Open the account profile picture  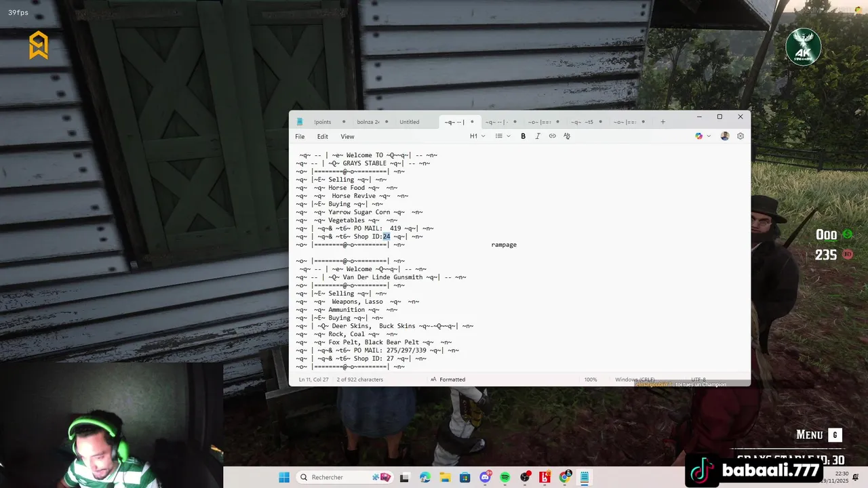point(725,136)
